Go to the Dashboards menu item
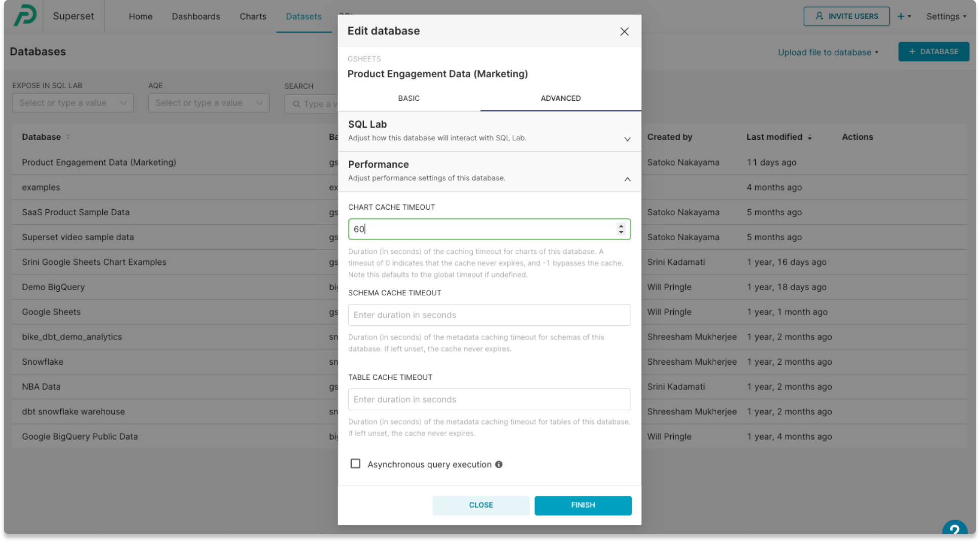 (x=196, y=16)
